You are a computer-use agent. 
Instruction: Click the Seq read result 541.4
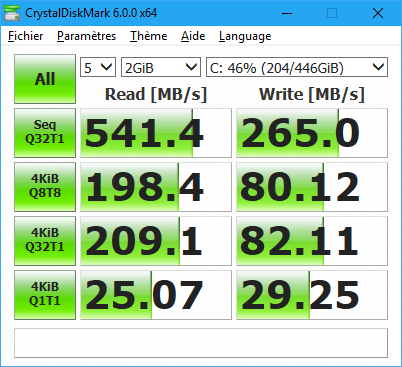click(156, 133)
